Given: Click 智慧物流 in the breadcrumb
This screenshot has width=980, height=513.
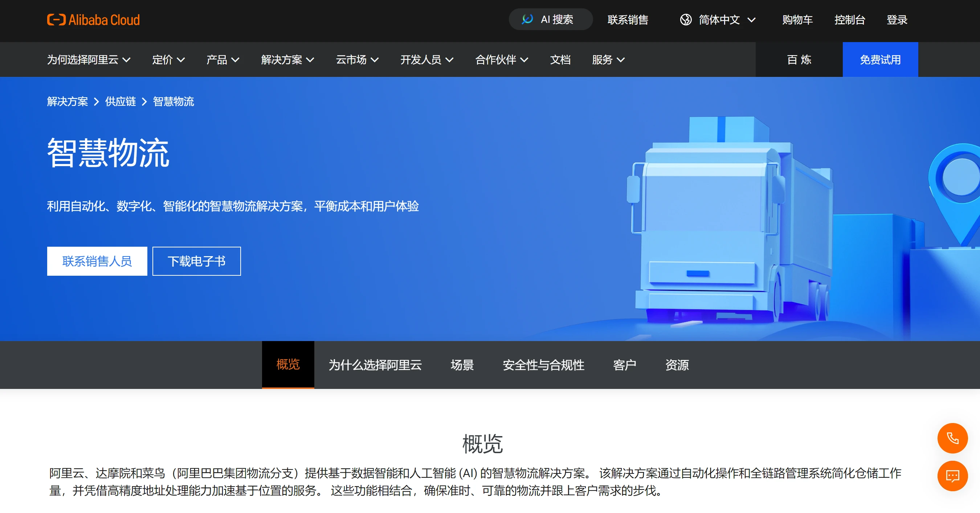Looking at the screenshot, I should (x=173, y=102).
